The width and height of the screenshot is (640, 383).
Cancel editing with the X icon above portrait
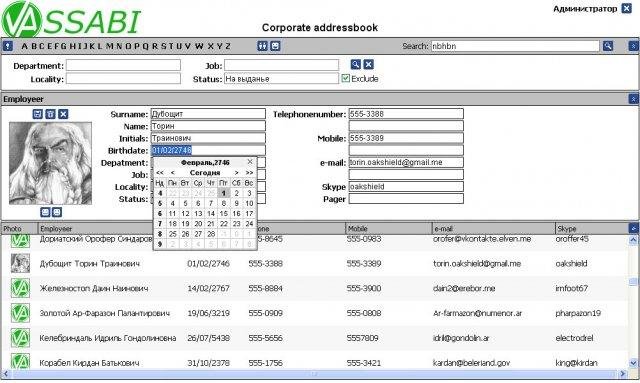point(63,114)
